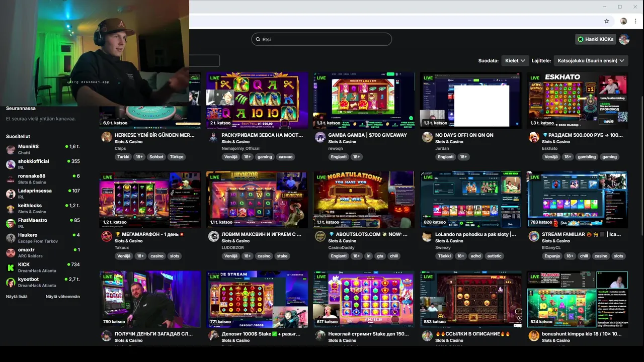The height and width of the screenshot is (362, 644).
Task: Select the gambling tag under Eskhato
Action: point(587,157)
